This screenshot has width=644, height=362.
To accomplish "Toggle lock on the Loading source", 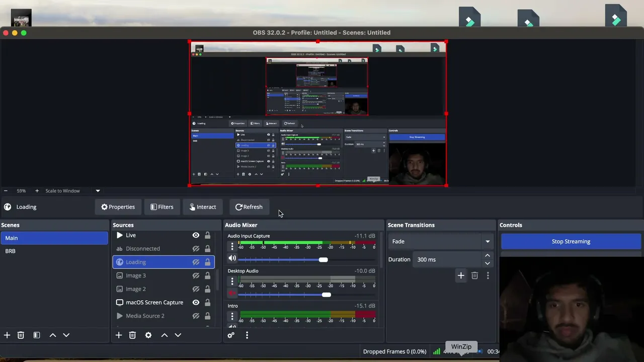I will [207, 262].
